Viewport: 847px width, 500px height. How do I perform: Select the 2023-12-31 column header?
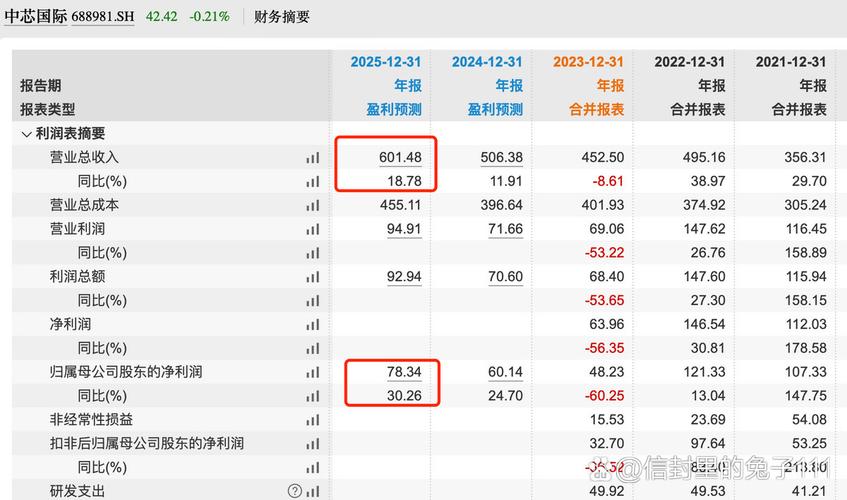pos(588,62)
